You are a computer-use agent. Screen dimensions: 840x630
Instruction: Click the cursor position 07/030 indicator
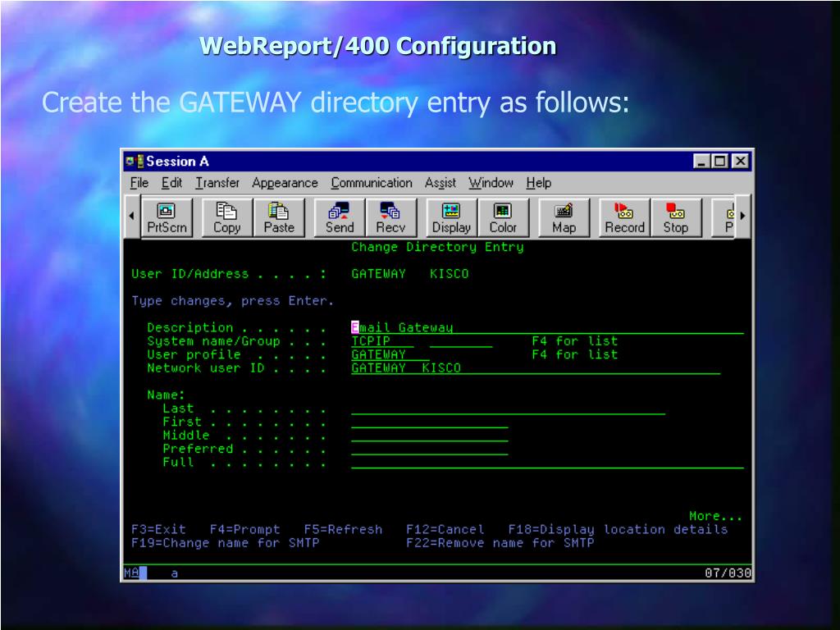point(728,573)
